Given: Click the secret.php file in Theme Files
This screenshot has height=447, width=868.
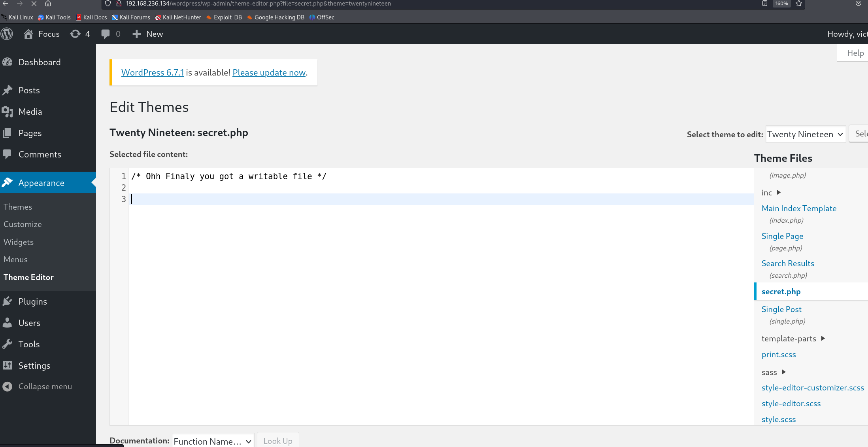Looking at the screenshot, I should click(781, 292).
